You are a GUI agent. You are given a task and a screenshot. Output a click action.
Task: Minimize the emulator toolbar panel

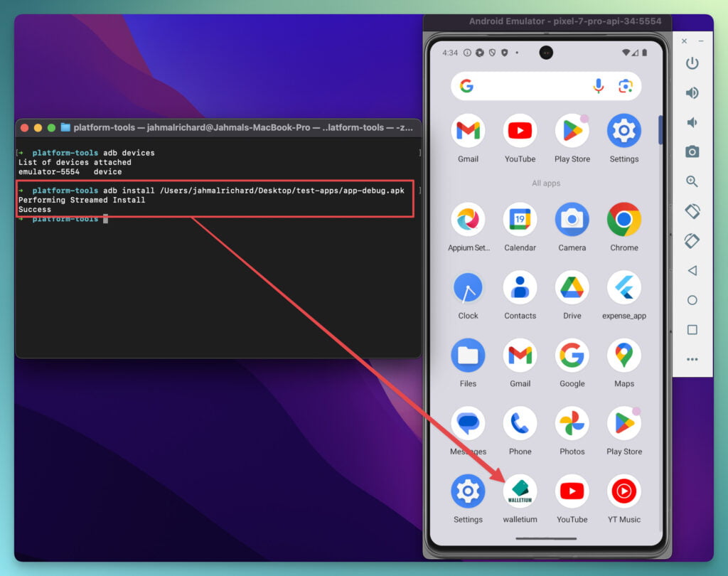700,41
